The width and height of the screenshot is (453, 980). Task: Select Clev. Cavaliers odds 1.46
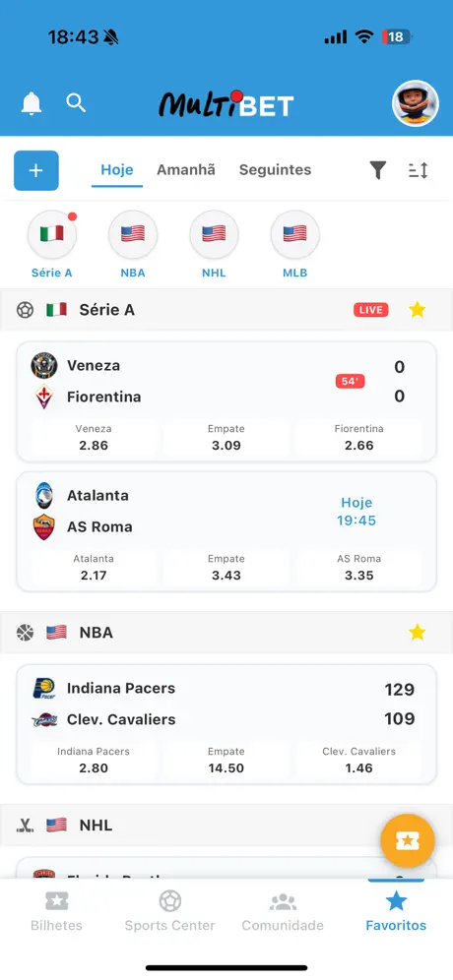coord(359,760)
